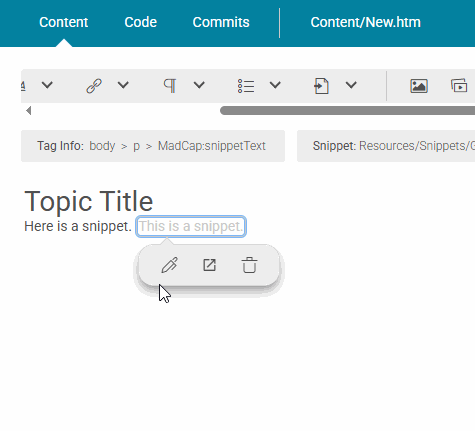Click the bulleted list icon

246,86
